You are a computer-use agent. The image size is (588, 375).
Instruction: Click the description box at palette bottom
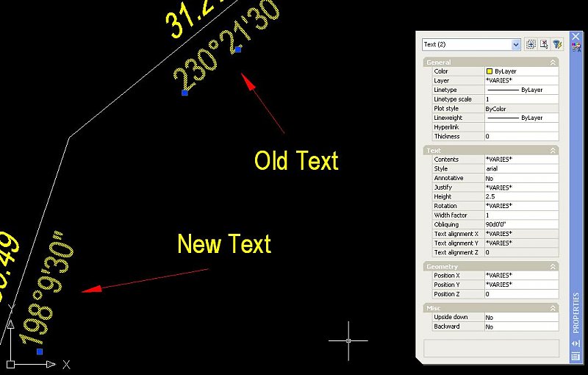(x=491, y=349)
